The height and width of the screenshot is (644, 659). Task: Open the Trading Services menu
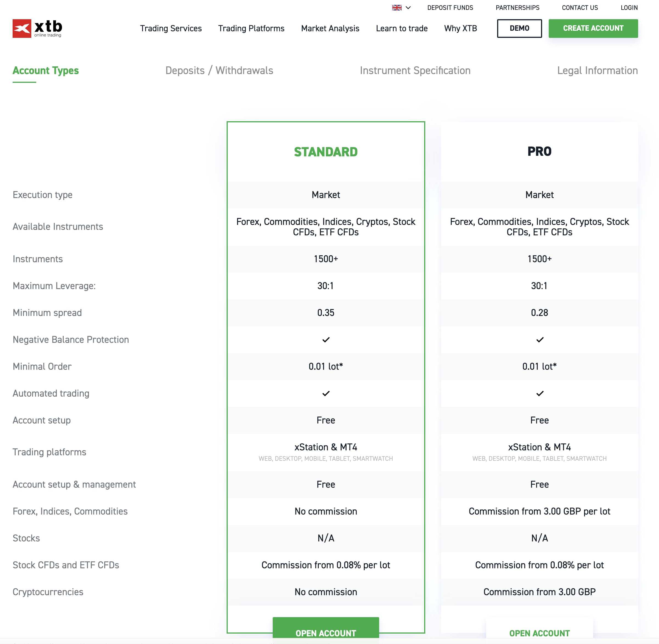pos(171,29)
